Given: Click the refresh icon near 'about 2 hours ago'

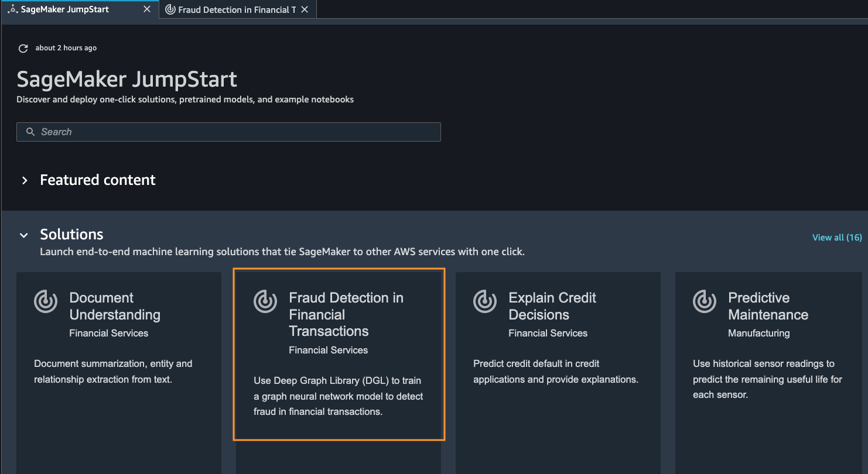Looking at the screenshot, I should [23, 49].
